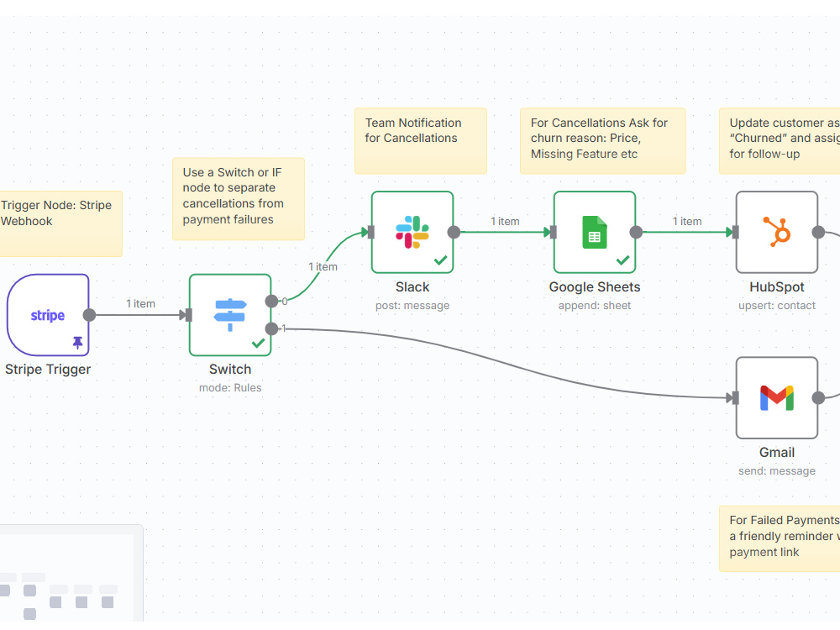Screen dimensions: 840x630
Task: Select the 'Use a Switch or IF' sticky note
Action: [239, 199]
